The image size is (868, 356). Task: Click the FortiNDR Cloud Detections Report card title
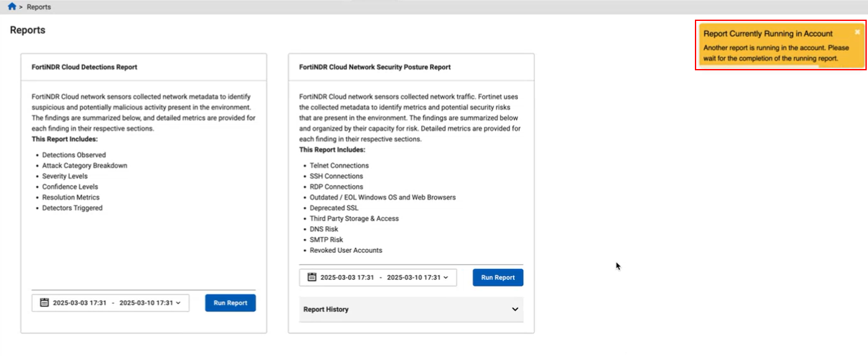pos(84,67)
